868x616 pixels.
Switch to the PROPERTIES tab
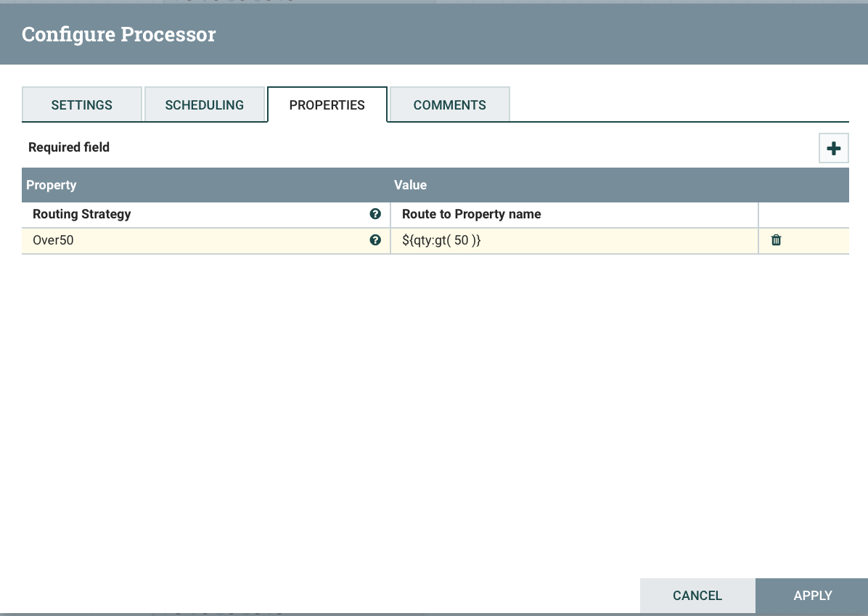327,104
